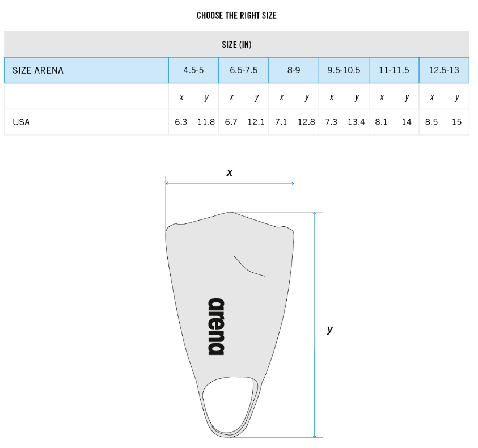This screenshot has width=478, height=448.
Task: Pick the 11-11.5 size column header
Action: pyautogui.click(x=394, y=70)
